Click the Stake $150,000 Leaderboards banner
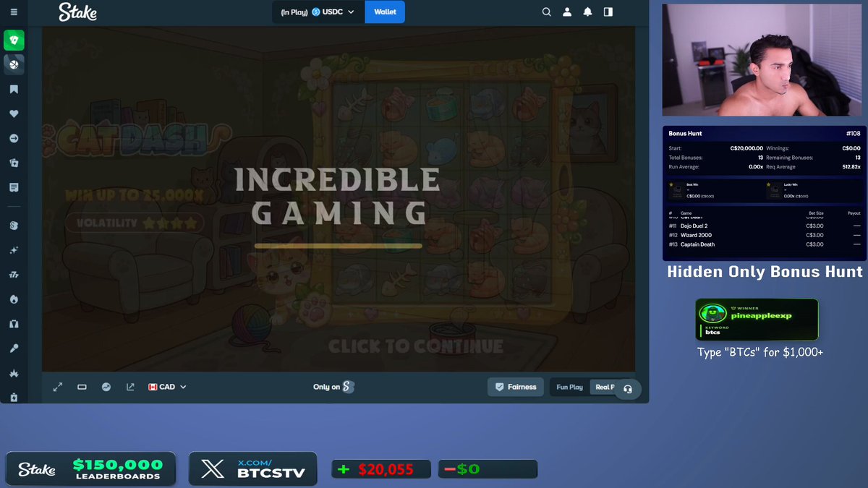Viewport: 868px width, 488px height. 90,469
